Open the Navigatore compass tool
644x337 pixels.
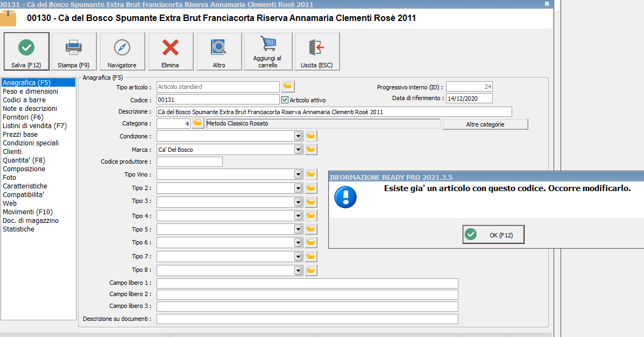tap(122, 51)
